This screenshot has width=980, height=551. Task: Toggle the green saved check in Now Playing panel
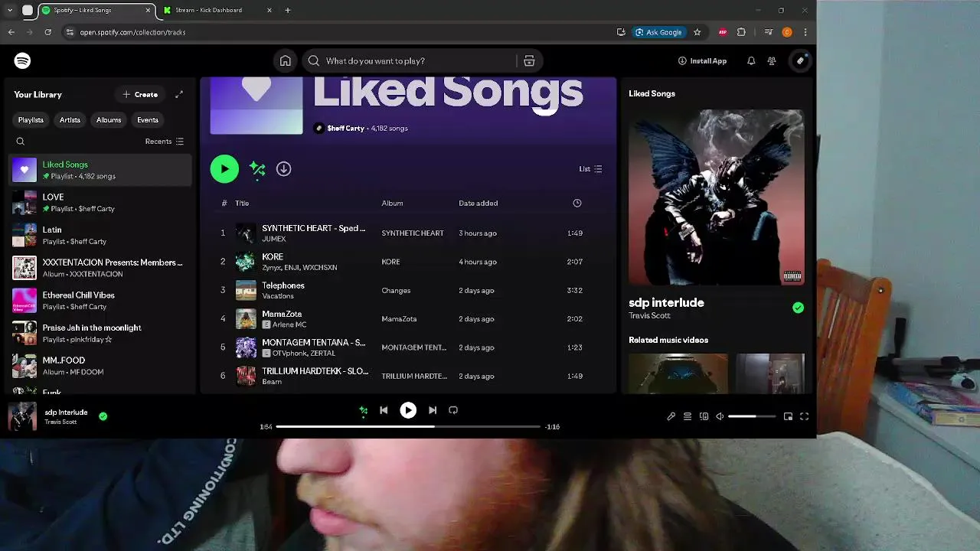point(798,308)
